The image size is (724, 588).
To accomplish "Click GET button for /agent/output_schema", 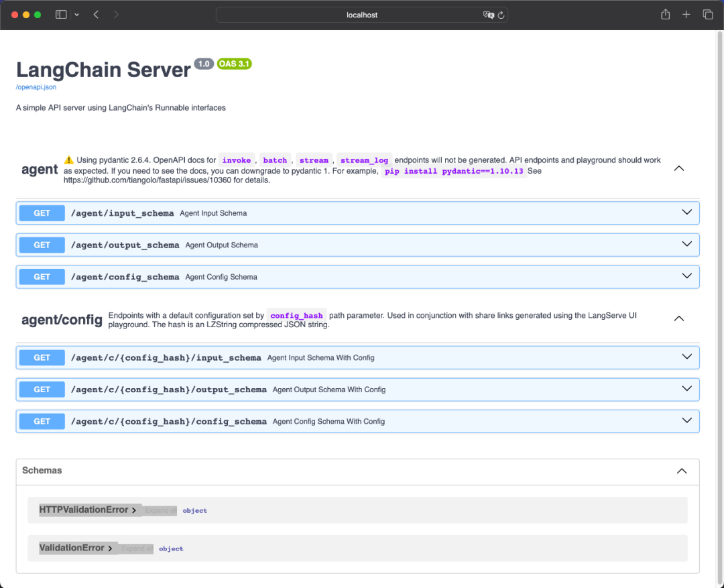I will tap(42, 245).
